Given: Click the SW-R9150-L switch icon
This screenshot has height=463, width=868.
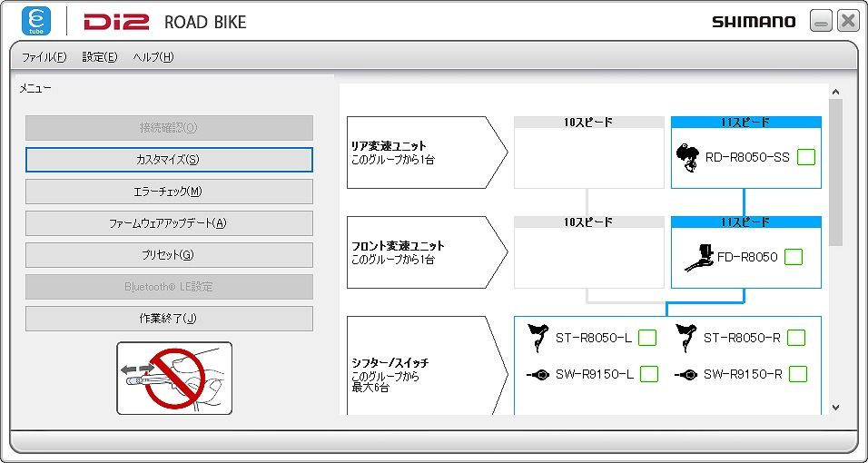Looking at the screenshot, I should 538,375.
